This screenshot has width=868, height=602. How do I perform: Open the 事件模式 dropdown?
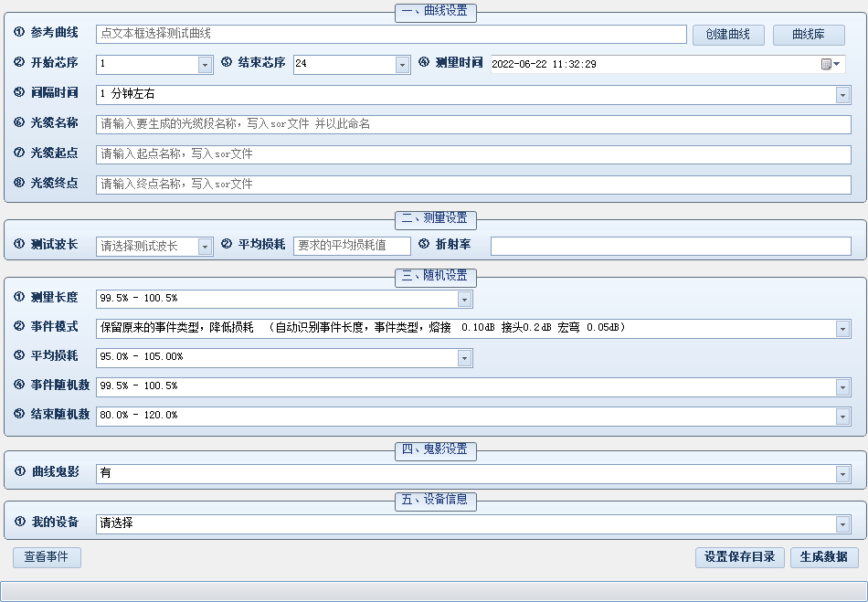click(842, 329)
